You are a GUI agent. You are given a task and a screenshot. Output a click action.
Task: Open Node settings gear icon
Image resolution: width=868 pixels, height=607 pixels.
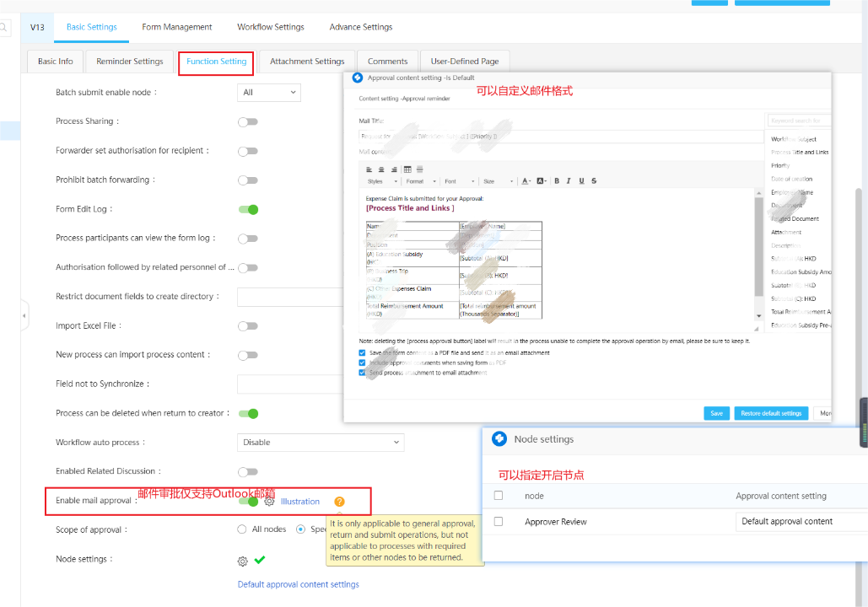click(x=242, y=561)
